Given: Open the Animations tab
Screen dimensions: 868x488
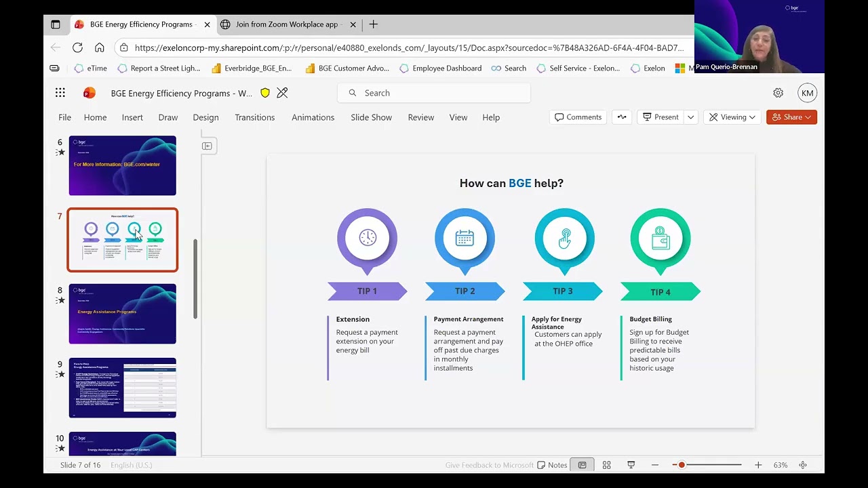Looking at the screenshot, I should click(x=313, y=117).
